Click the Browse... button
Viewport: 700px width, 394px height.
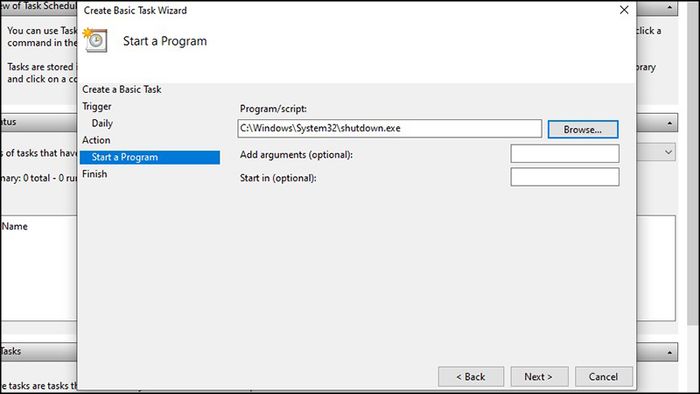[583, 129]
